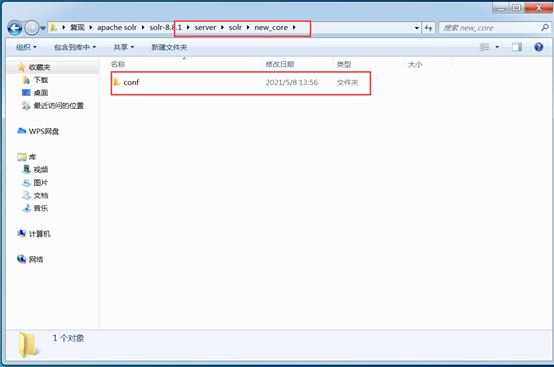This screenshot has width=554, height=367.
Task: Expand the arrow after apache solr
Action: [143, 28]
